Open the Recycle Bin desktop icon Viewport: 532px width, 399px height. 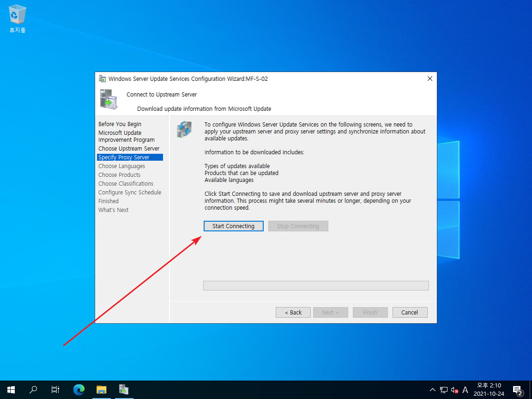[17, 18]
